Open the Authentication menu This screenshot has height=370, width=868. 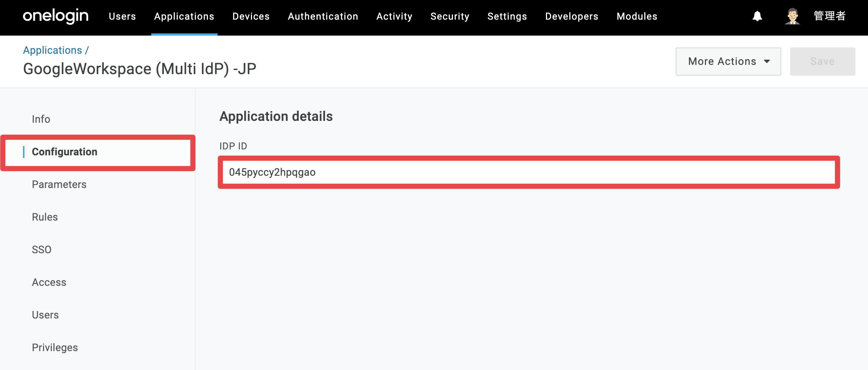point(323,16)
